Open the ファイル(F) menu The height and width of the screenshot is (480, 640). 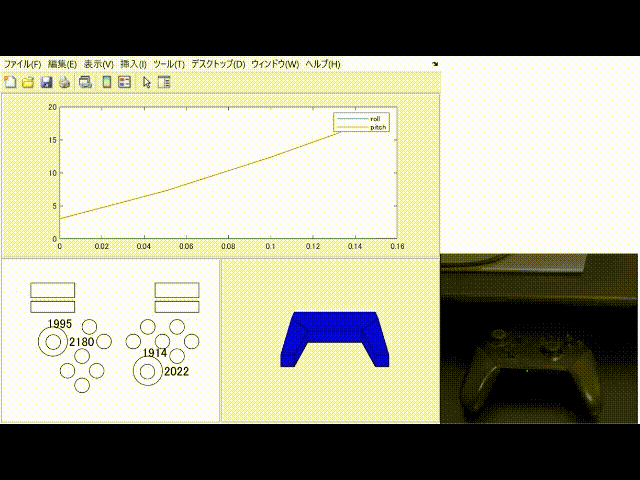pyautogui.click(x=22, y=64)
